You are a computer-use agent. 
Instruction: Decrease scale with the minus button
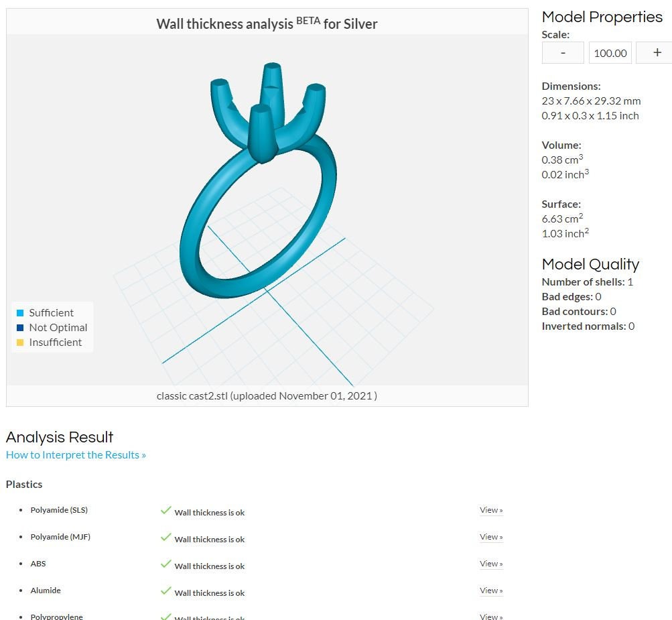click(x=563, y=53)
